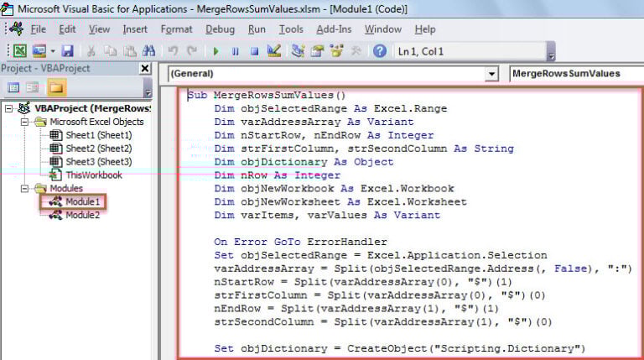Screen dimensions: 644x360
Task: Open Help via the question mark icon
Action: [380, 50]
